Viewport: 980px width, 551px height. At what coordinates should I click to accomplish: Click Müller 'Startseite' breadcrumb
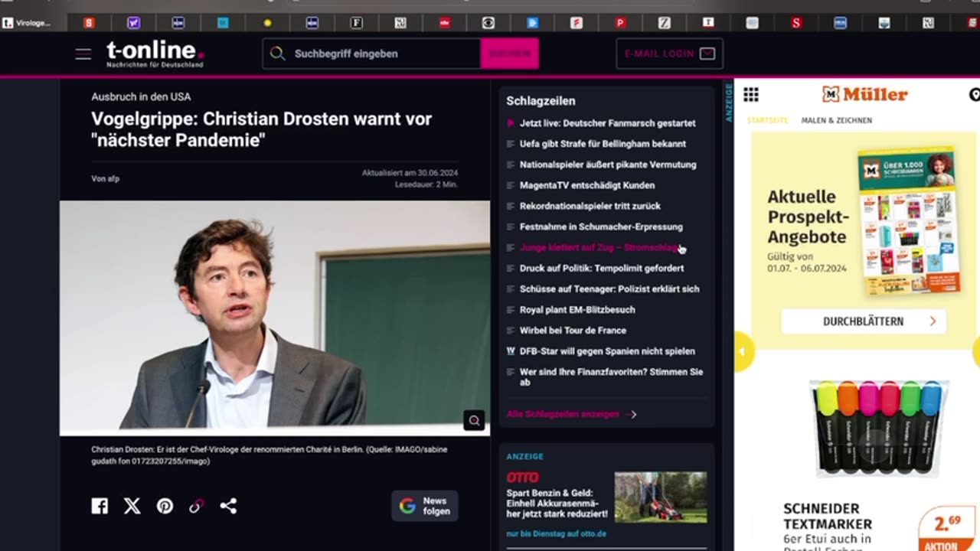click(x=767, y=120)
